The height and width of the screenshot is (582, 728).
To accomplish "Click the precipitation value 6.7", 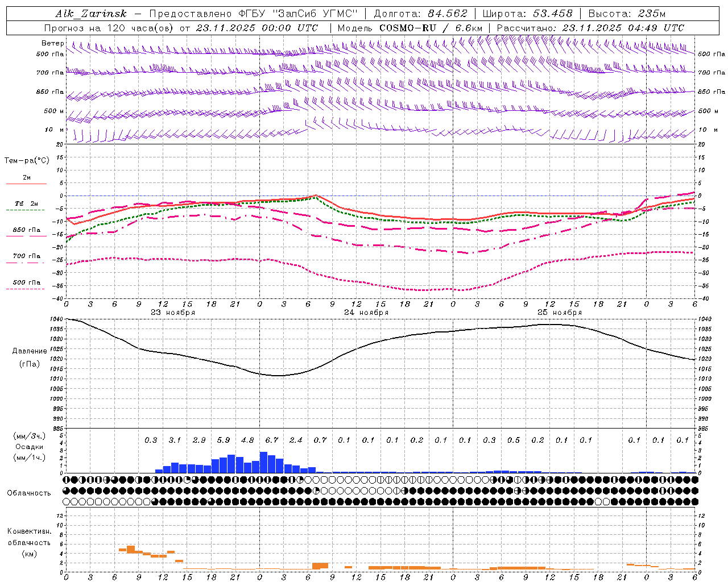I will (272, 440).
